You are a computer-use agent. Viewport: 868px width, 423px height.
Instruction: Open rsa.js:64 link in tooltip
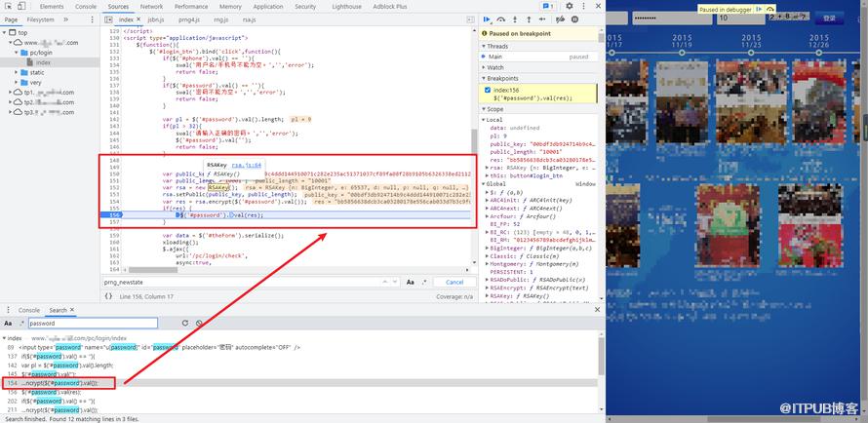pyautogui.click(x=247, y=165)
